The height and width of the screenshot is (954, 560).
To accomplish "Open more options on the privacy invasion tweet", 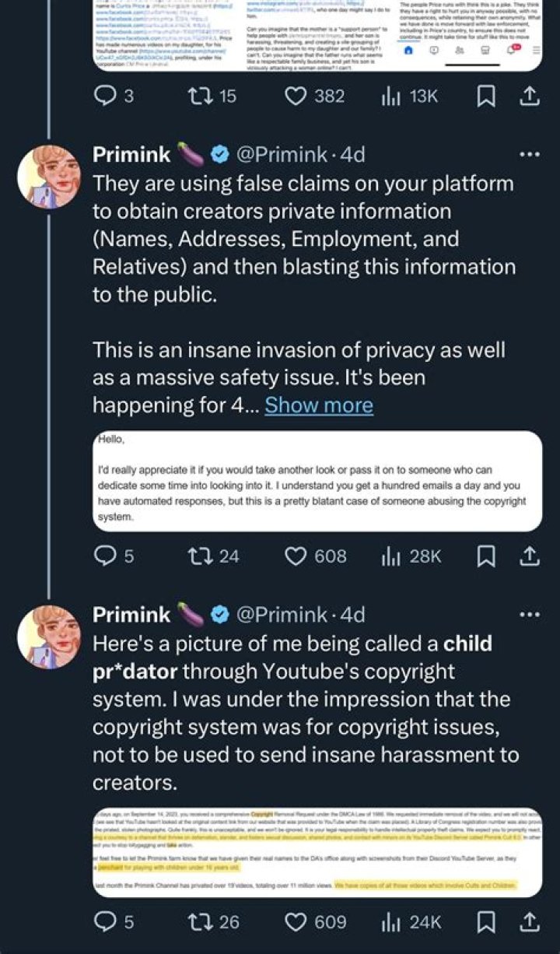I will click(529, 154).
